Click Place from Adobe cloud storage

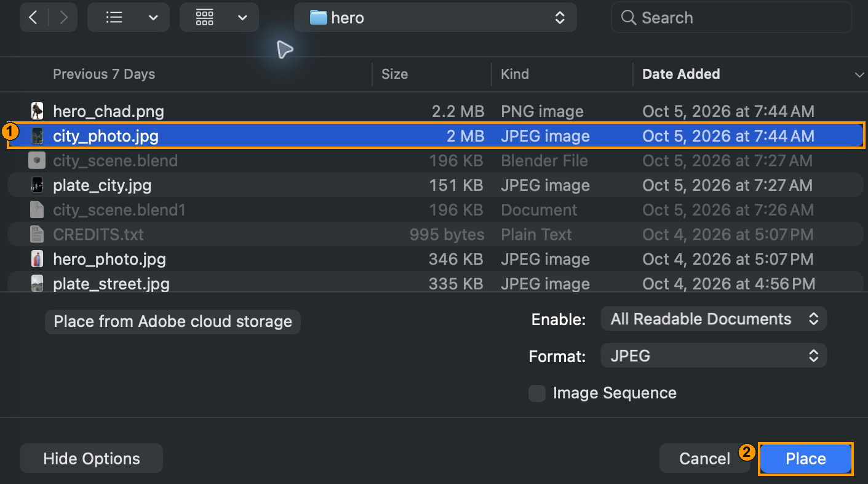173,321
